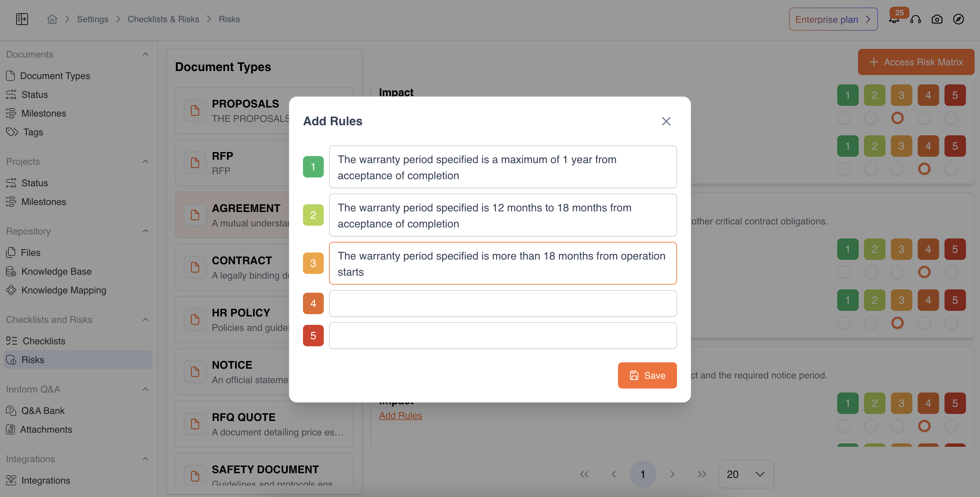The width and height of the screenshot is (980, 497).
Task: Click the camera screenshot icon
Action: point(937,19)
